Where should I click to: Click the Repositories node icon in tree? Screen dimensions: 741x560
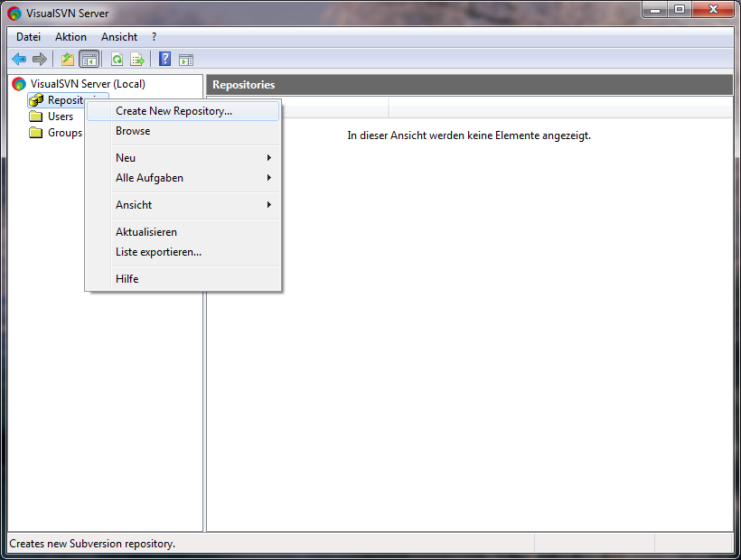[x=36, y=100]
